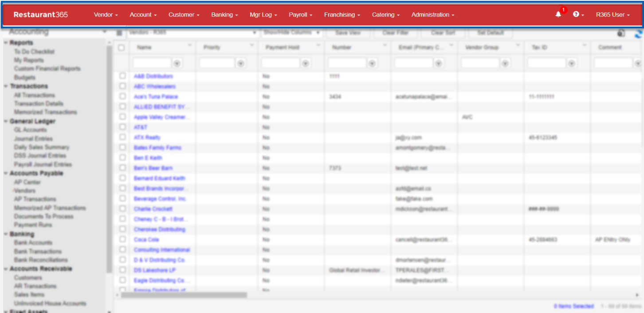The height and width of the screenshot is (313, 644).
Task: Click the Restaurant365 logo
Action: pos(41,15)
